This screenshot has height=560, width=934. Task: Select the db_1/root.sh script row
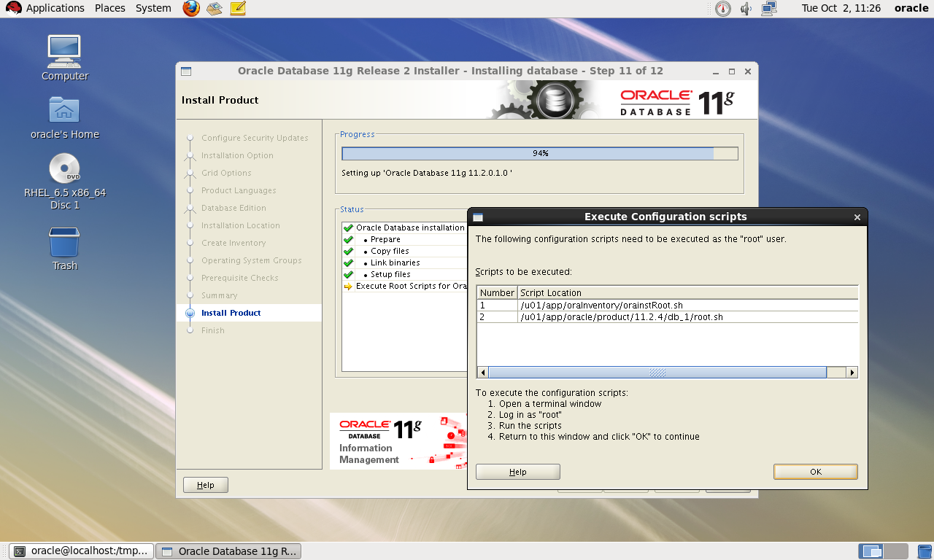point(668,316)
